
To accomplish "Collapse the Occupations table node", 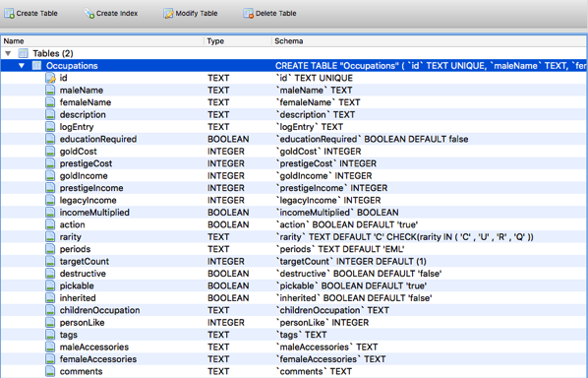I will pyautogui.click(x=22, y=66).
